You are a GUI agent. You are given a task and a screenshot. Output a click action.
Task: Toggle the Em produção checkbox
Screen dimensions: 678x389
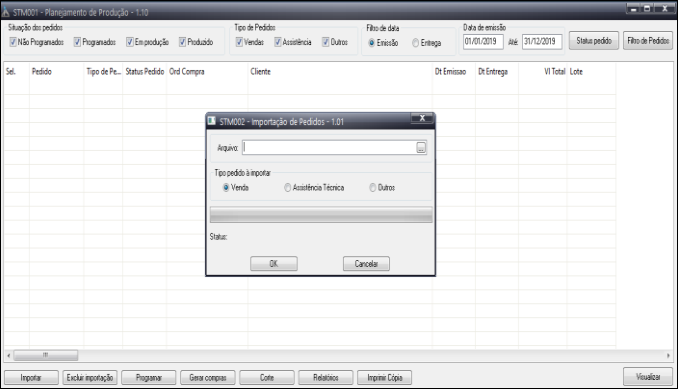[130, 42]
